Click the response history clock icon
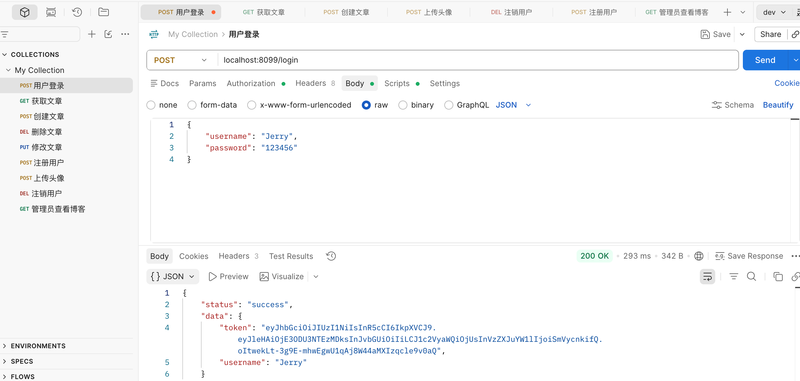The image size is (800, 381). 331,256
